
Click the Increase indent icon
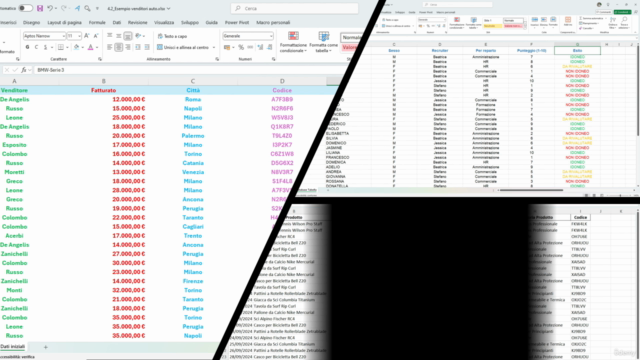147,47
